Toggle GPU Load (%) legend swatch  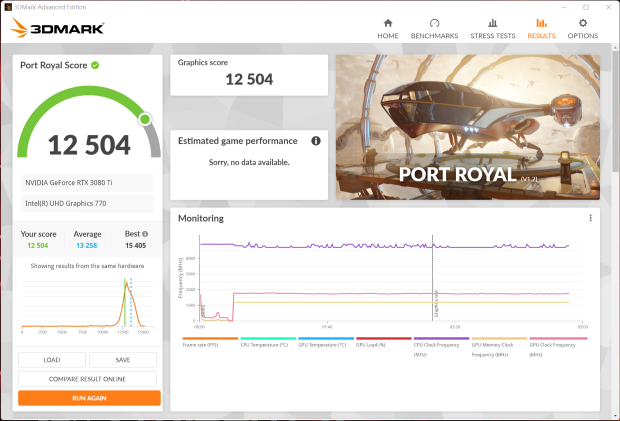(384, 338)
